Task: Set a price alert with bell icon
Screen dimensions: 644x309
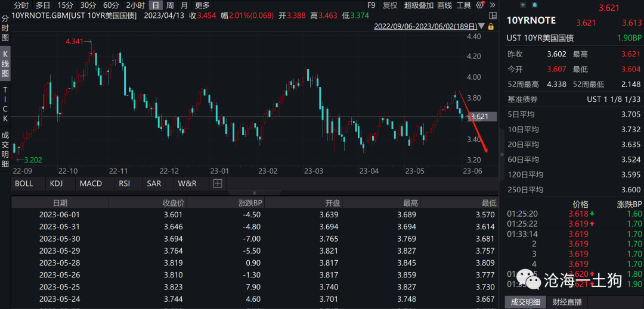Action: [x=534, y=5]
